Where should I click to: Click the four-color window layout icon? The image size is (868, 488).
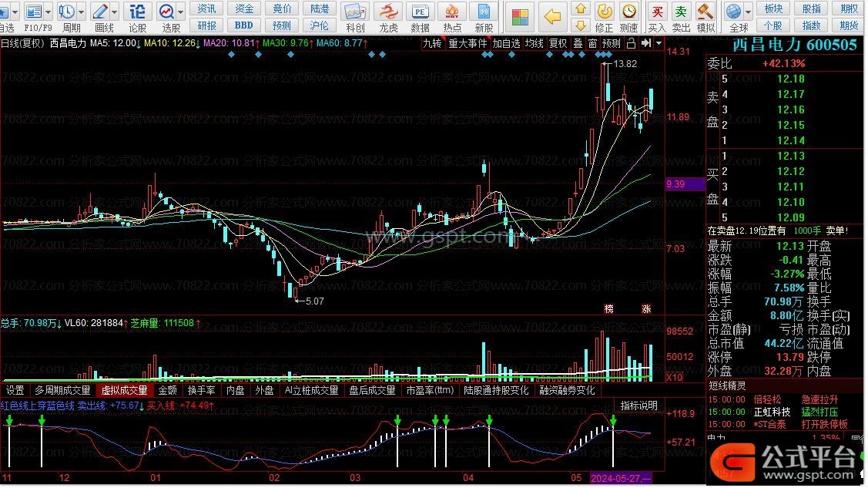point(520,17)
